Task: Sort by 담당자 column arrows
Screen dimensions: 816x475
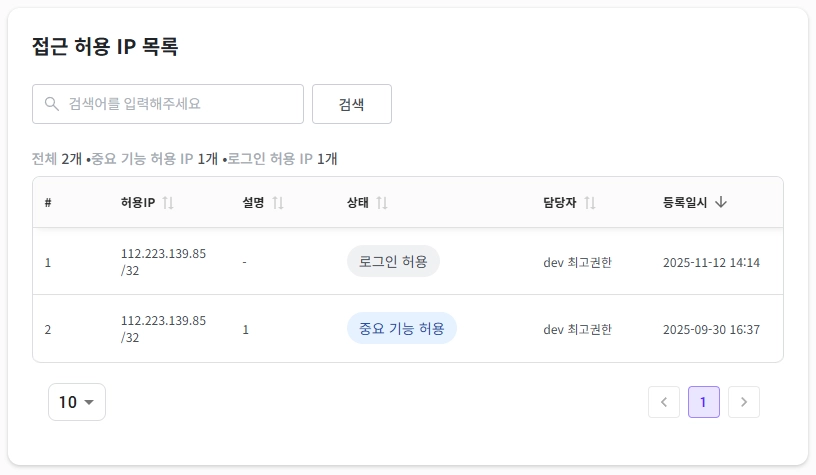Action: (590, 202)
